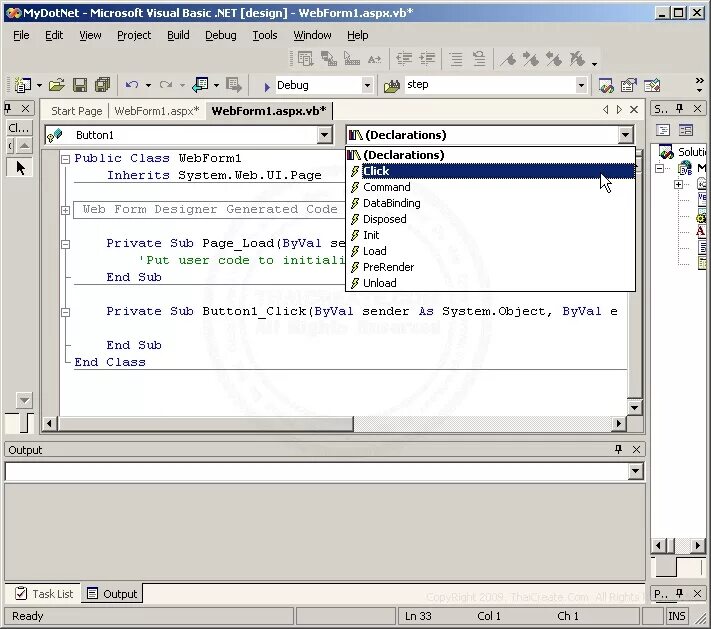
Task: Pin the Output panel
Action: tap(618, 449)
